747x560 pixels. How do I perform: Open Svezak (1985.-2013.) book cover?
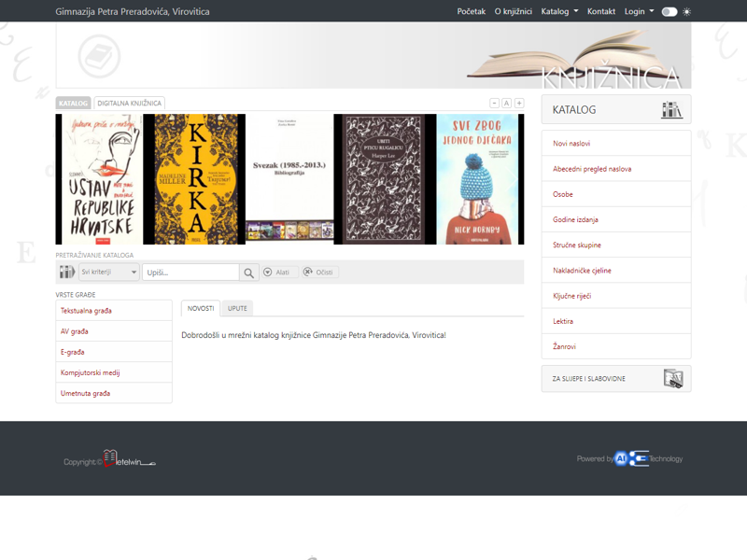289,179
